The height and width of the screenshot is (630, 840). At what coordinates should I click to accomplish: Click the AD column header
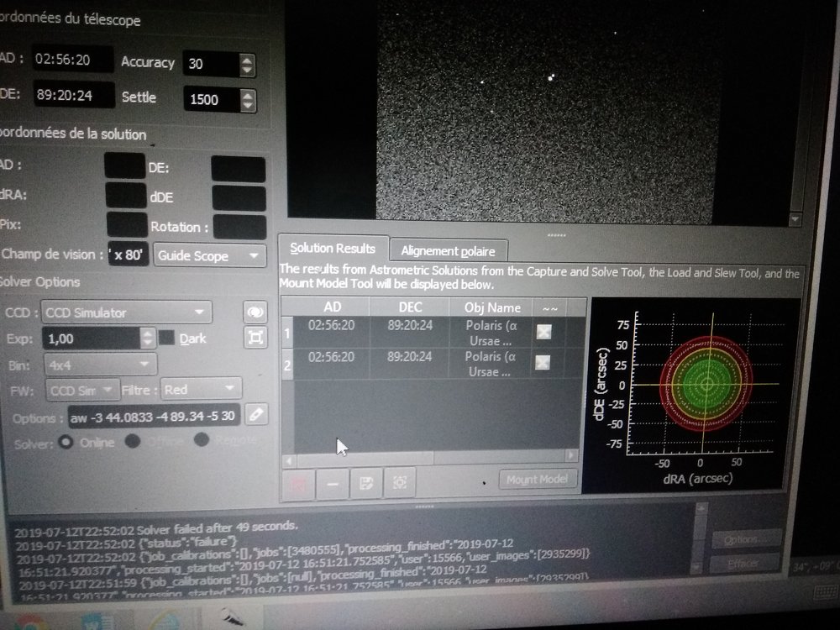(332, 307)
